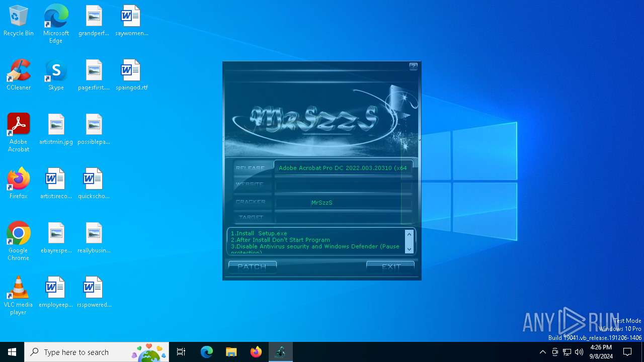
Task: Click the running patcher taskbar button
Action: coord(281,352)
